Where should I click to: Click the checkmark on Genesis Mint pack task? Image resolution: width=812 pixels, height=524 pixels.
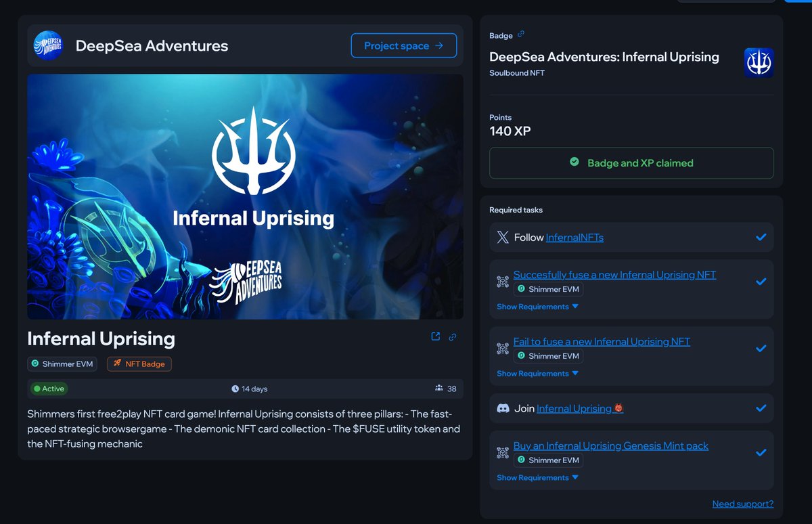pos(761,453)
